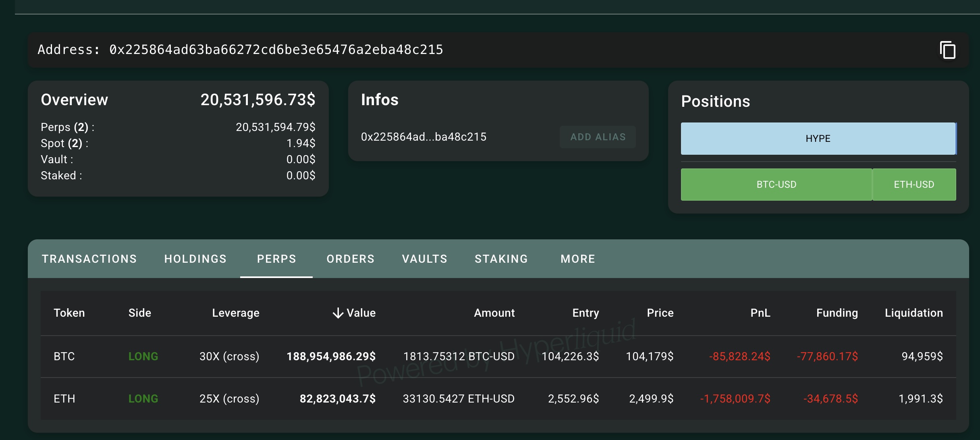980x440 pixels.
Task: Open the More tab
Action: [x=578, y=259]
